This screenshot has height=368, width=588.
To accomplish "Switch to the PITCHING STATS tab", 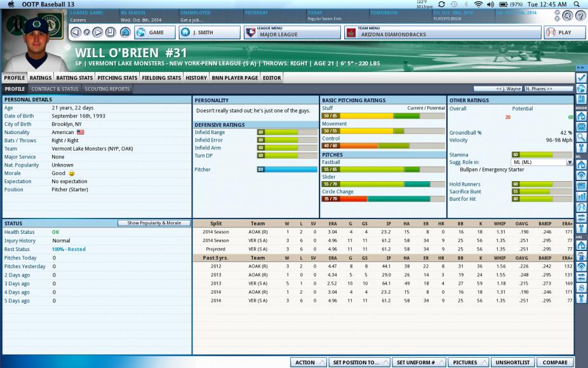I will [x=117, y=78].
